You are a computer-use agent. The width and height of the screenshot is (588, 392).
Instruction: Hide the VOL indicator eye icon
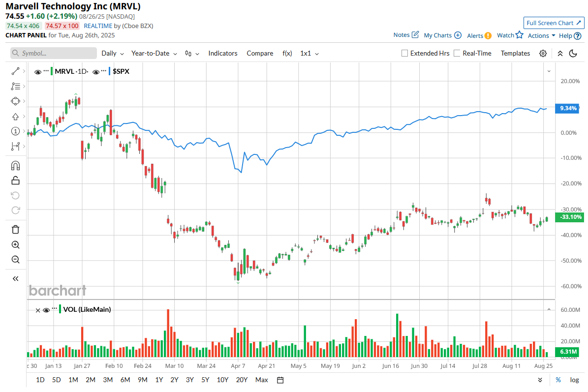[46, 310]
